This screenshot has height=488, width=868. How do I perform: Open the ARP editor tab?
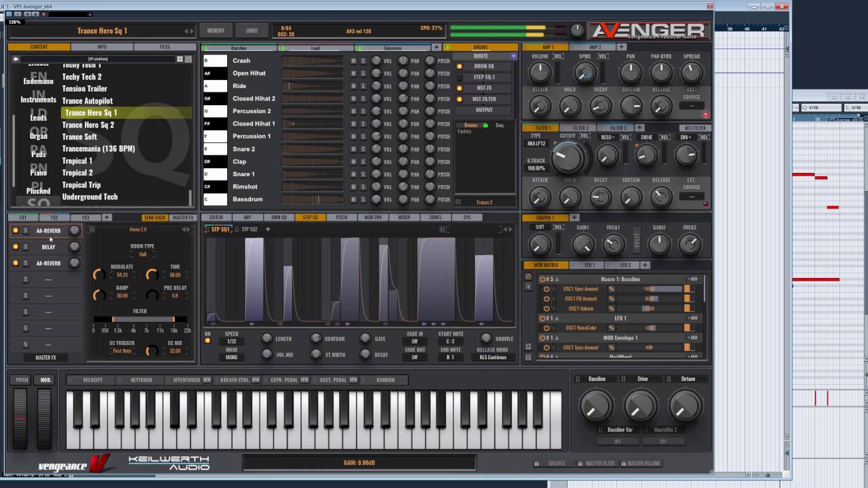tap(248, 218)
